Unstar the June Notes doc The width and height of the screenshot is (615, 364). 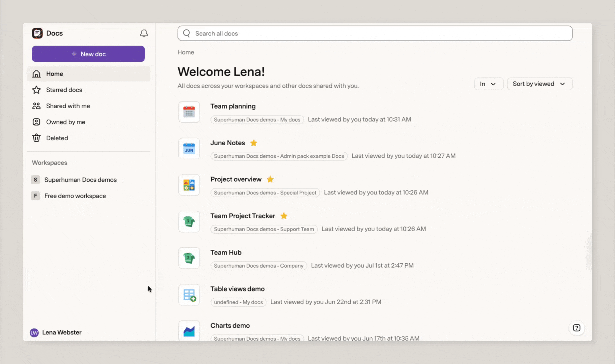(x=254, y=143)
